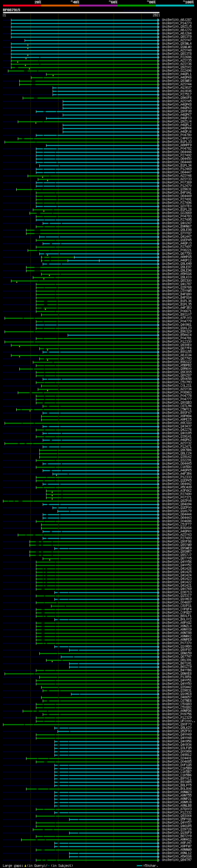
Task: Select hit UniRef100_A5ASG6
Action: (177, 857)
